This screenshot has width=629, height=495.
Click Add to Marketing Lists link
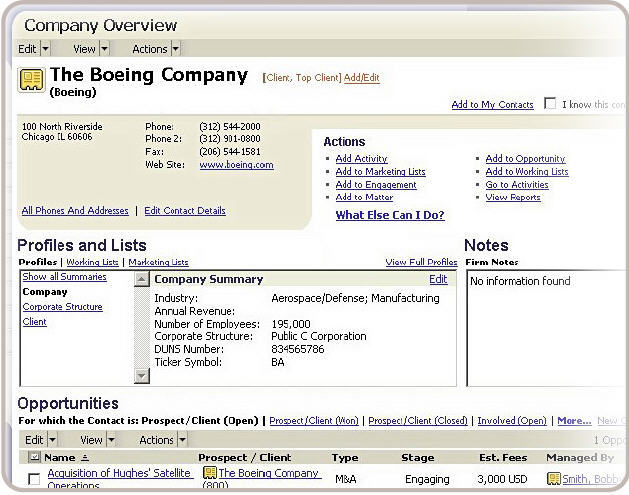[380, 172]
